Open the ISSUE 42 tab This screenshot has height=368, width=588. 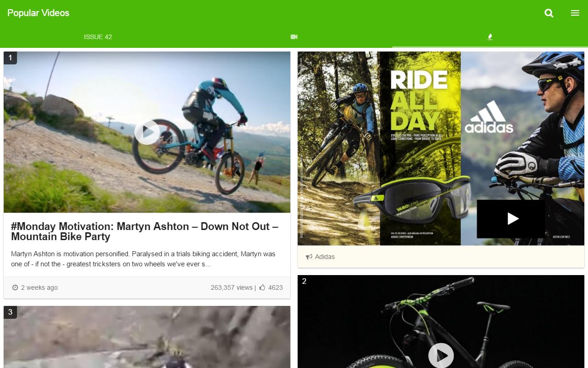pyautogui.click(x=98, y=37)
